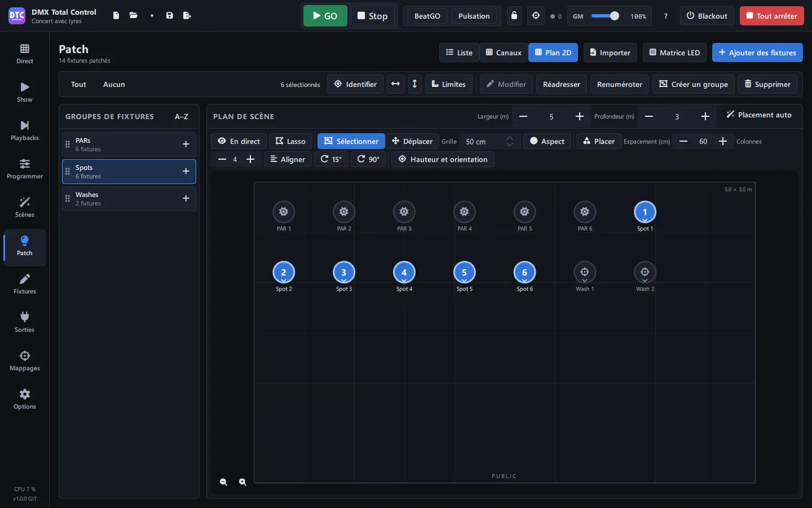The width and height of the screenshot is (812, 508).
Task: Toggle the Pulsation button
Action: click(x=474, y=16)
